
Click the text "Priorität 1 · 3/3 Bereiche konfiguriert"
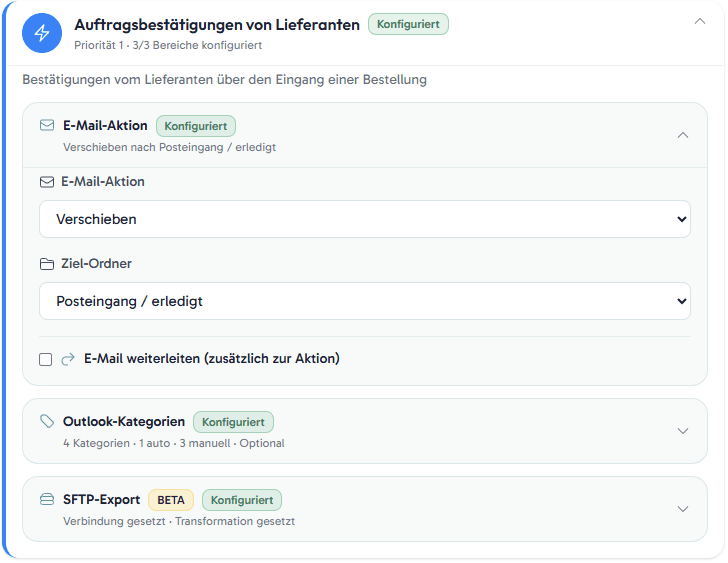pyautogui.click(x=168, y=45)
